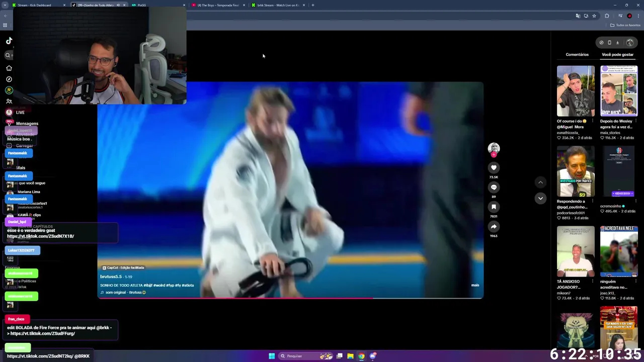
Task: Open the 'ACREDITAVA NELE' video thumbnail
Action: pos(619,251)
